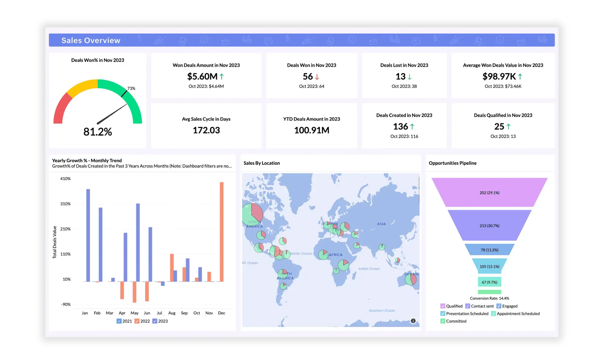Click the Sales Overview title
Screen dimensions: 603x364
91,40
